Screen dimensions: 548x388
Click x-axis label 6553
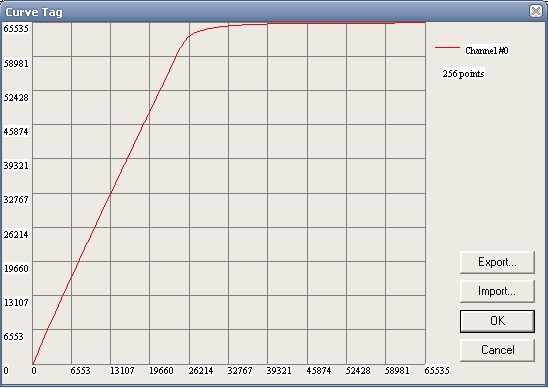point(80,371)
